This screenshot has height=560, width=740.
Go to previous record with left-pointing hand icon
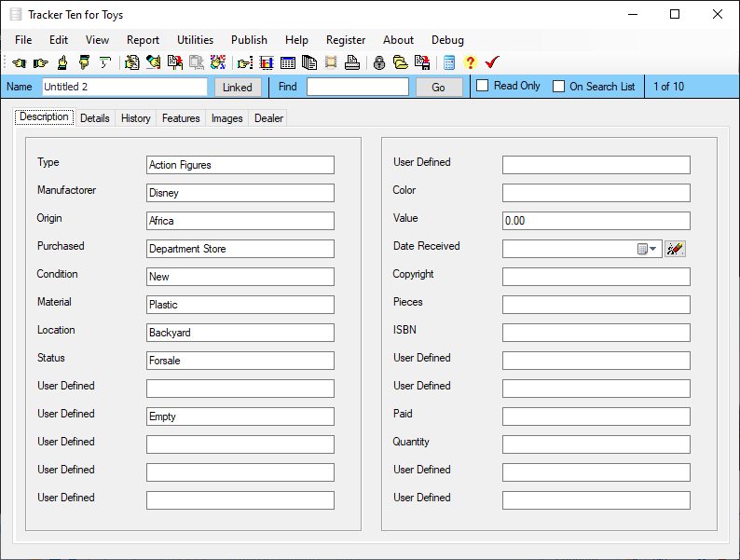20,62
